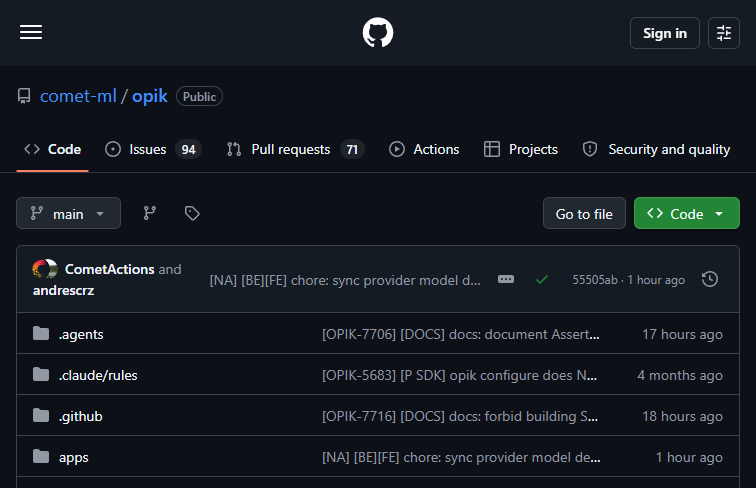Image resolution: width=756 pixels, height=488 pixels.
Task: Open commit history clock icon
Action: [x=710, y=279]
